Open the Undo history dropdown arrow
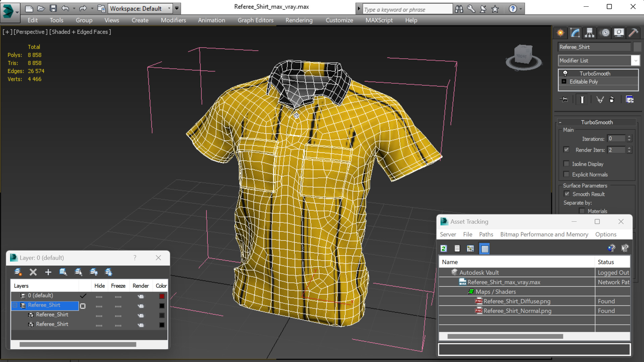Screen dimensions: 644x362 pos(74,8)
